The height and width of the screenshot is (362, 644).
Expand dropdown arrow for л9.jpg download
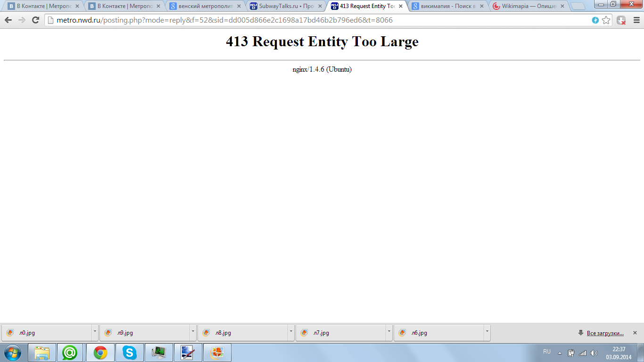pos(193,332)
